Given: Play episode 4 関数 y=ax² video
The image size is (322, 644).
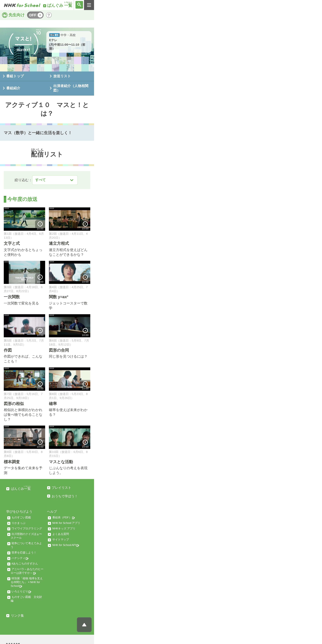Looking at the screenshot, I should coord(69,272).
